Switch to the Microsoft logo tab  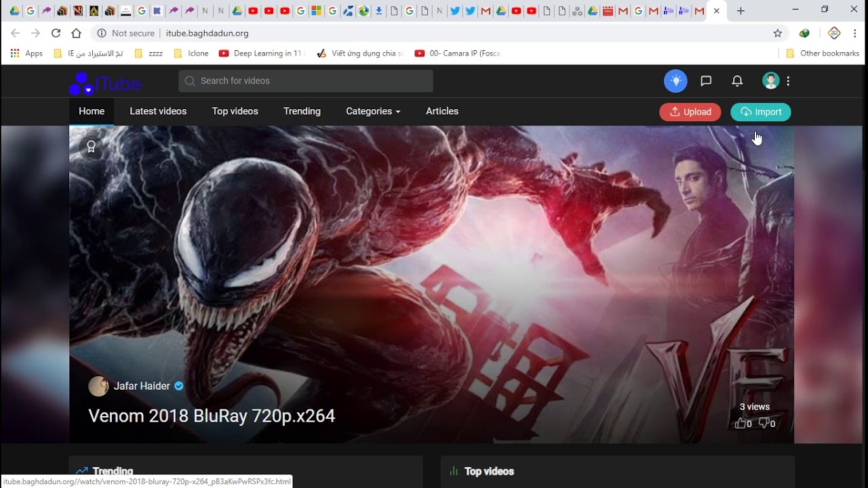pyautogui.click(x=317, y=11)
